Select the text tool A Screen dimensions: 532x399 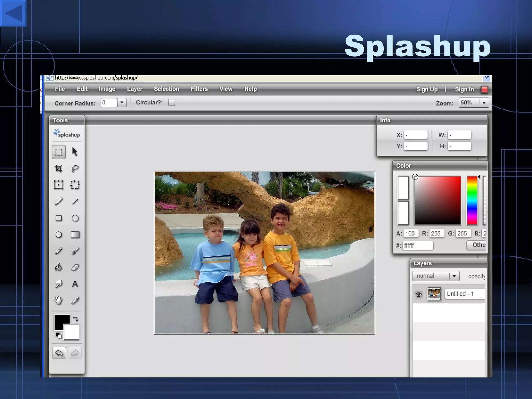tap(75, 284)
